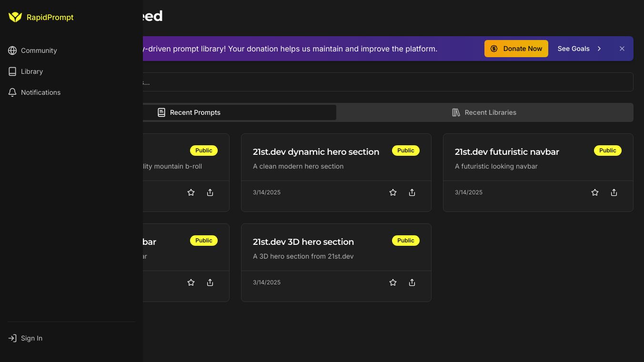Share the 21st.dev 3D hero section prompt
Viewport: 644px width, 362px height.
click(412, 282)
